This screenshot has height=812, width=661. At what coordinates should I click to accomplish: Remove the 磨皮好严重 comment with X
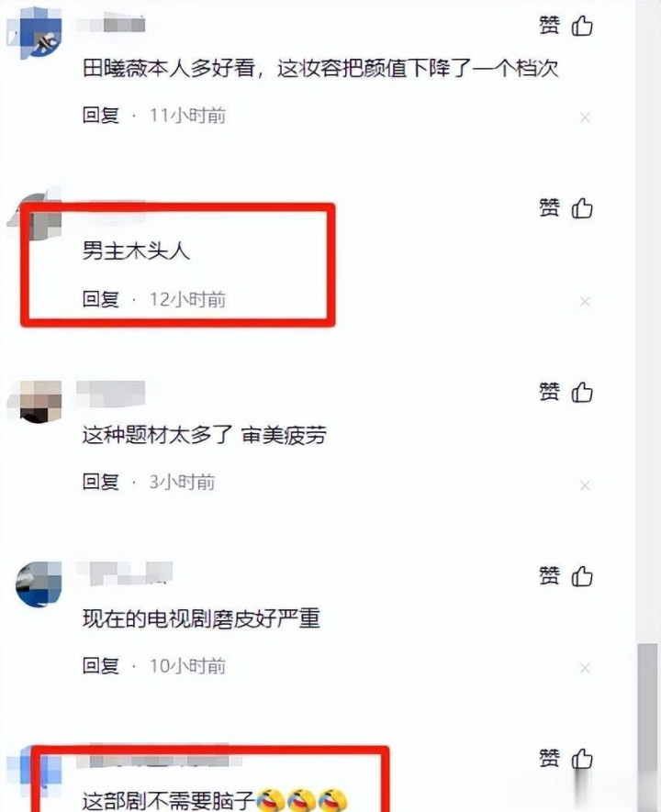tap(585, 668)
